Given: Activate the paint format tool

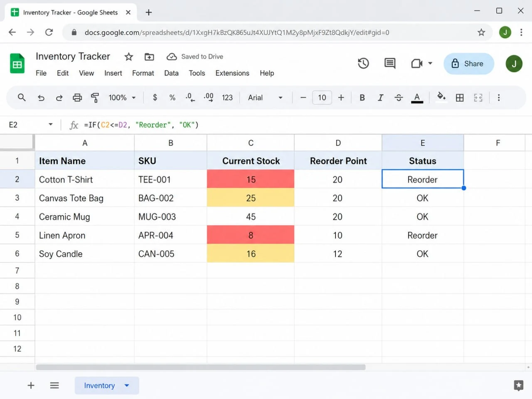Looking at the screenshot, I should tap(95, 98).
